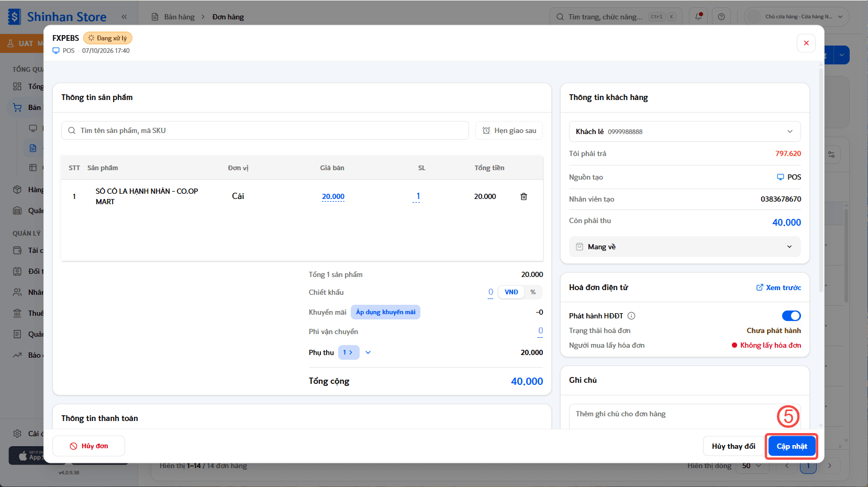Image resolution: width=868 pixels, height=487 pixels.
Task: Click the Đang xử lý status badge
Action: (x=108, y=38)
